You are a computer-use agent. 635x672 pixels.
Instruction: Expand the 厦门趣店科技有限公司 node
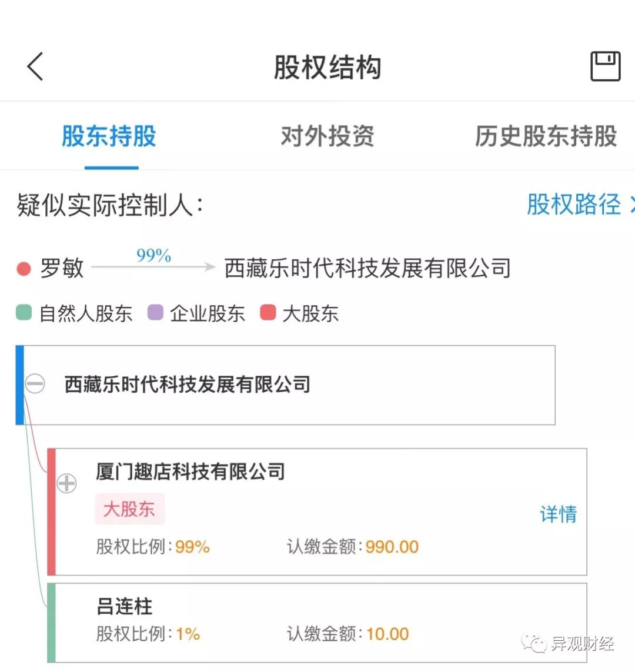coord(66,483)
